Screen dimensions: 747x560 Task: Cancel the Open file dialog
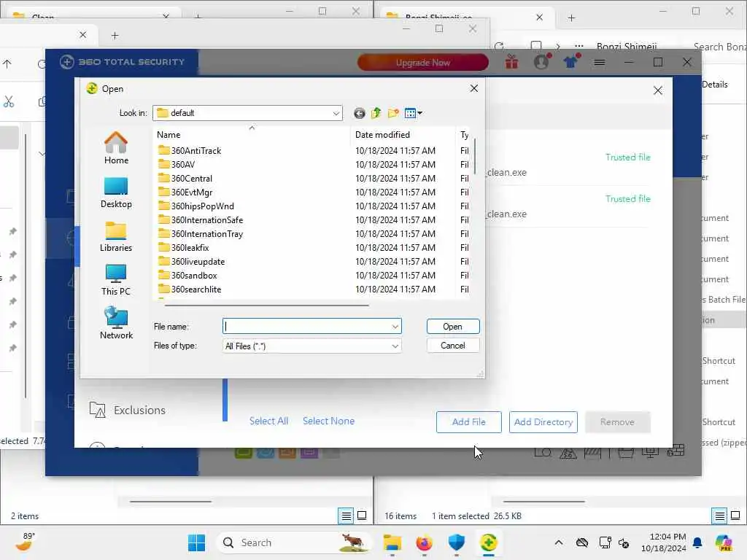click(452, 346)
